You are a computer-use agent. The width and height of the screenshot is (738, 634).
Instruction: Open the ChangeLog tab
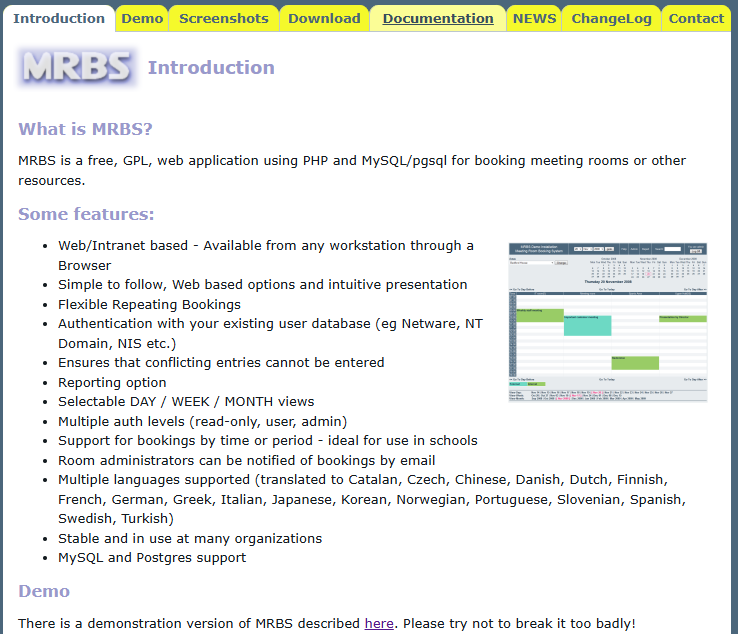(x=611, y=18)
